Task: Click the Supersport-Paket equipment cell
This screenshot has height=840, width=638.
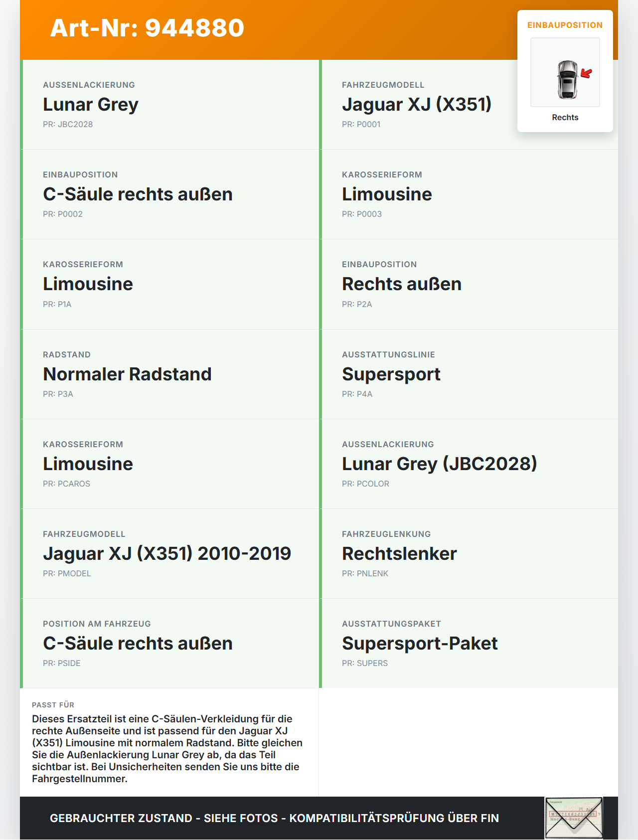Action: click(469, 644)
